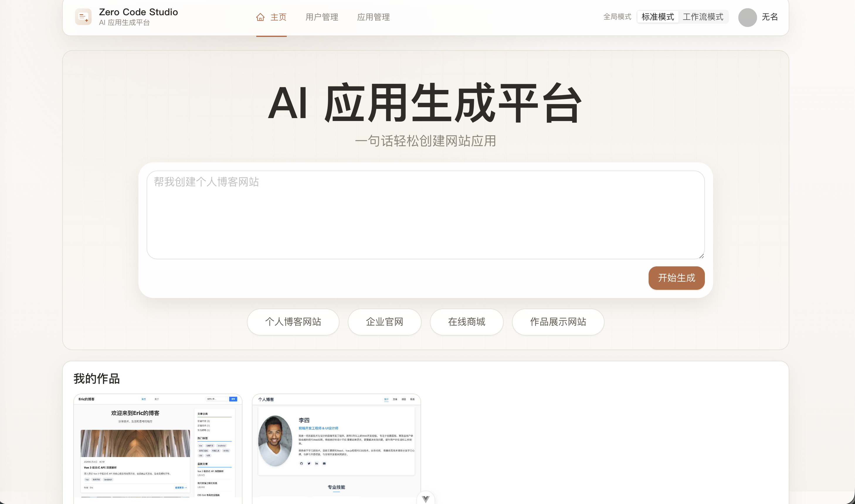Select the 个人博客网站 suggestion chip
Viewport: 855px width, 504px height.
(x=293, y=322)
